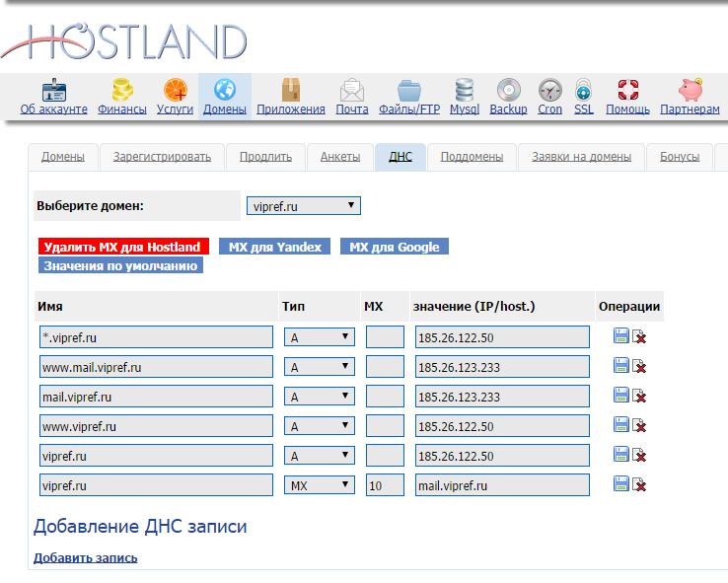The image size is (728, 583).
Task: Click the Услуги orange icon
Action: click(175, 90)
